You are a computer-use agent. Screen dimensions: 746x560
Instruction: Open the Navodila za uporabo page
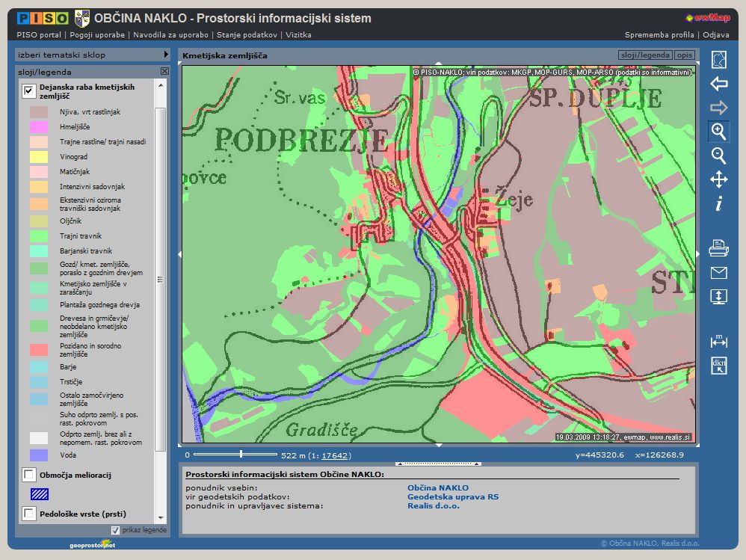[x=173, y=34]
